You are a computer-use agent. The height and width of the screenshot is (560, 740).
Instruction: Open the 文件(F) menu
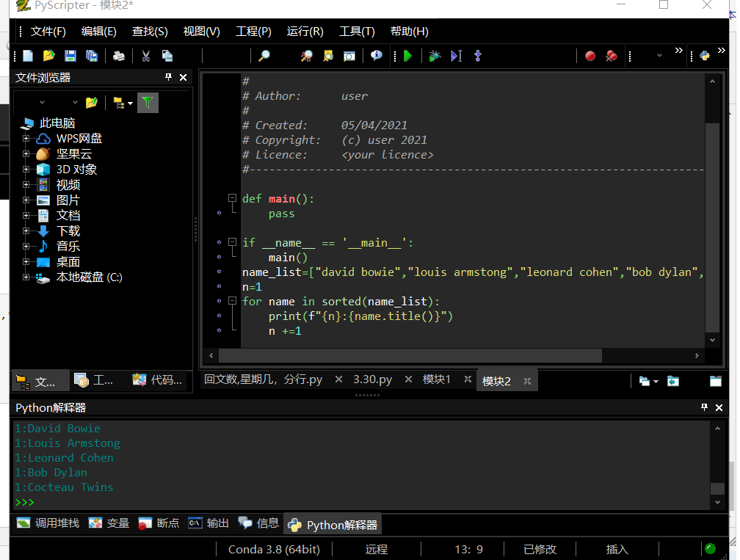click(48, 32)
